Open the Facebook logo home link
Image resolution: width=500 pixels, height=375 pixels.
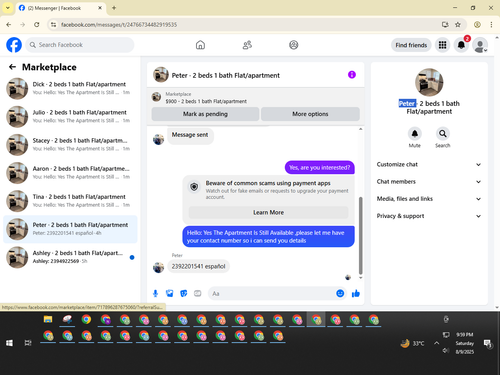pos(14,45)
